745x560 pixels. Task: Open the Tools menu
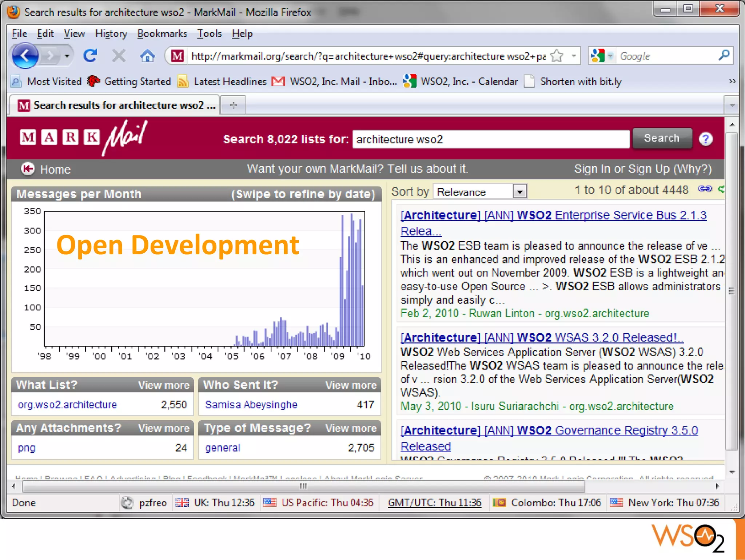tap(210, 33)
